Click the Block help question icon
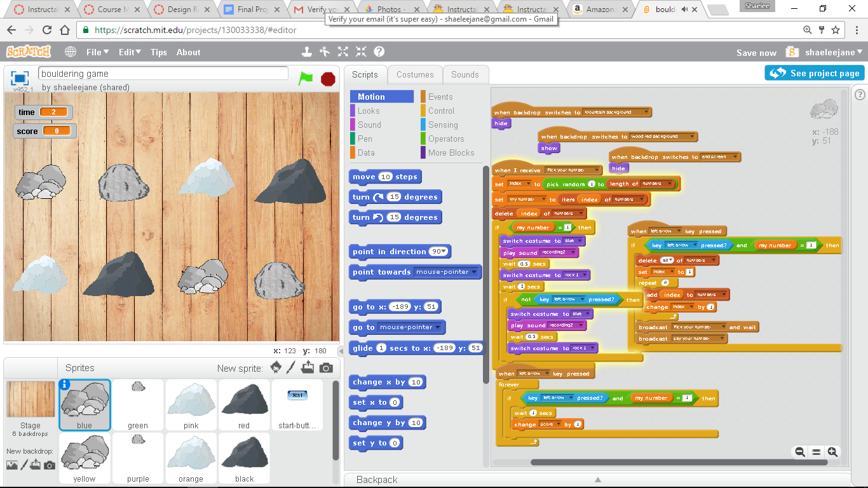 pos(379,52)
